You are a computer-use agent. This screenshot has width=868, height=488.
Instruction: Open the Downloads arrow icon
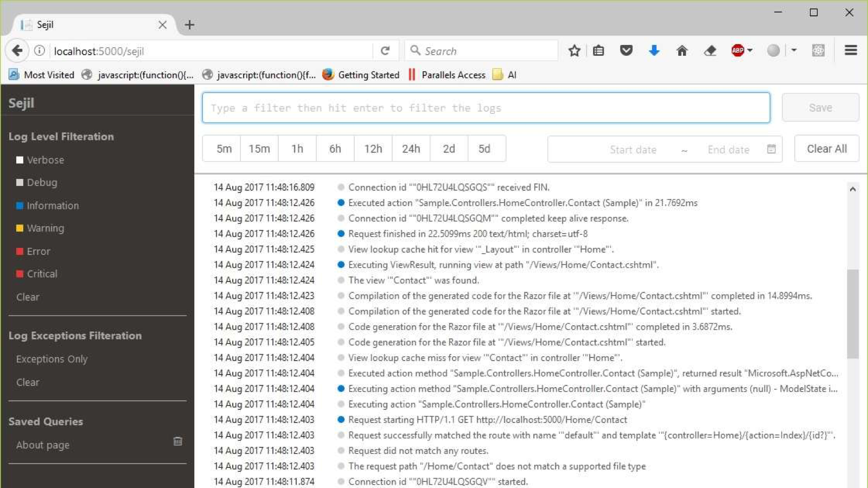click(654, 50)
